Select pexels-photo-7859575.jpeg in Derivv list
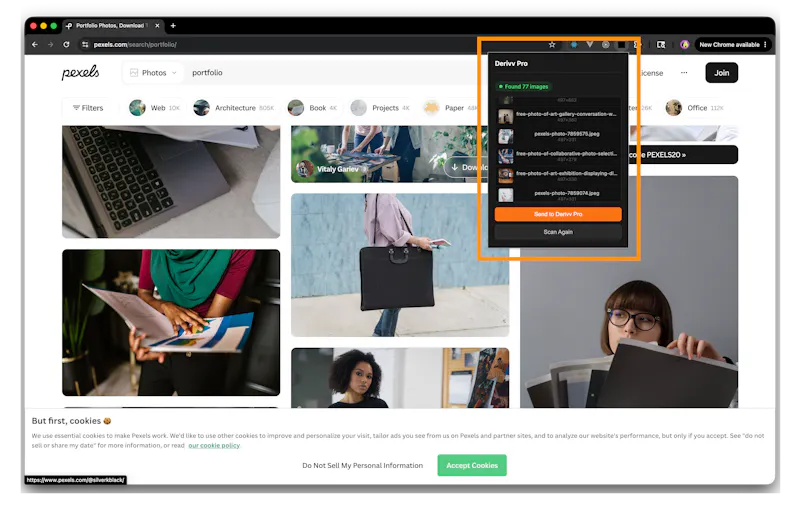The image size is (800, 517). coord(558,136)
